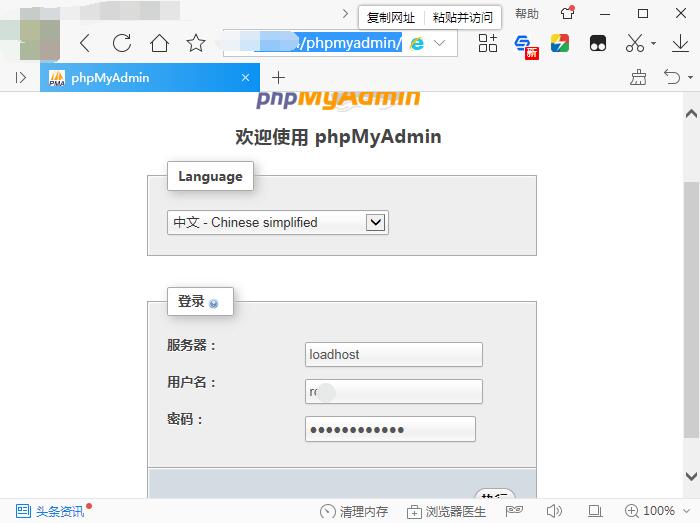The image size is (700, 523).
Task: Click the undo closed tab arrow
Action: 672,77
